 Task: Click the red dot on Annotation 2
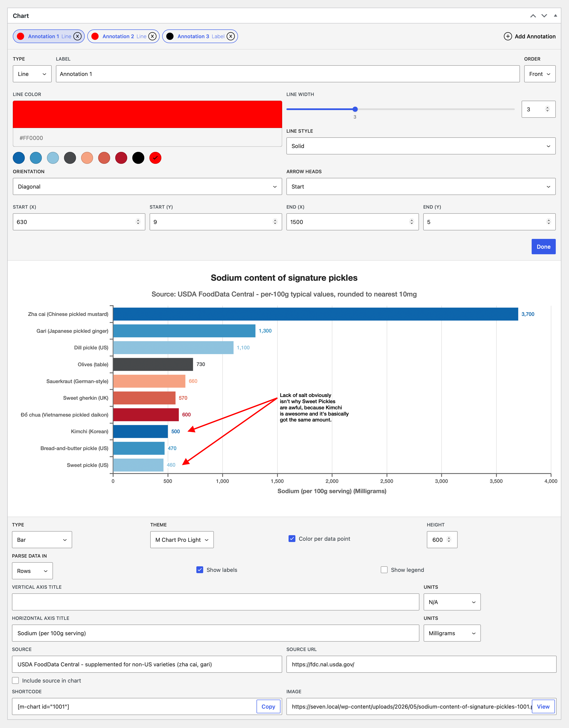click(x=95, y=36)
